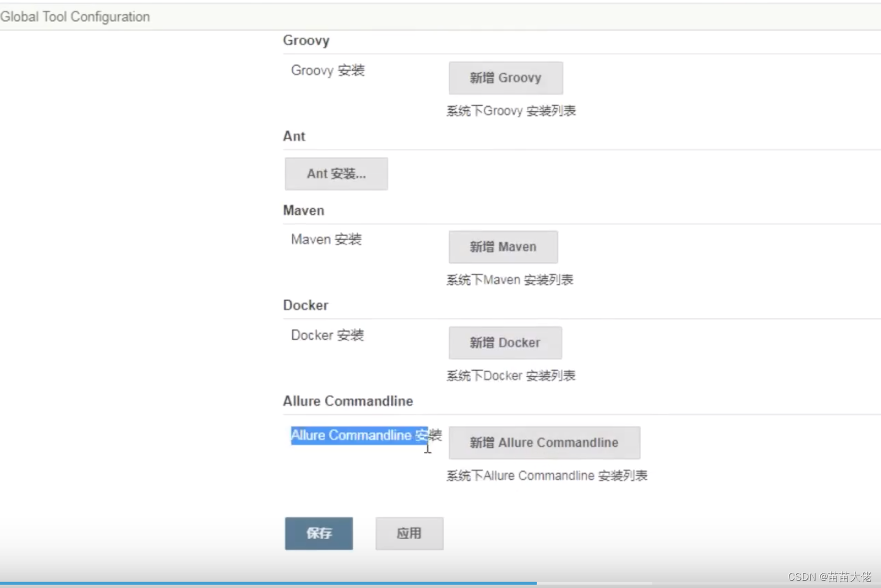Click the video progress bar at bottom
Image resolution: width=881 pixels, height=588 pixels.
coord(440,584)
